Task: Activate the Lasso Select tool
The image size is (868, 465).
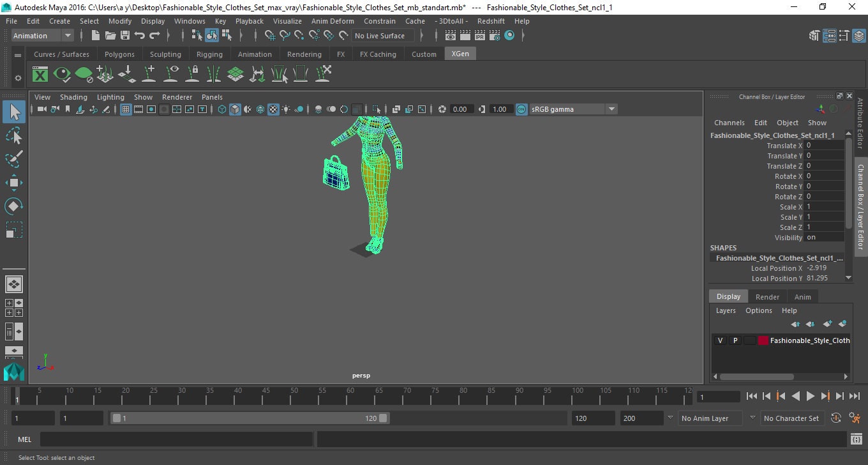Action: (x=14, y=135)
